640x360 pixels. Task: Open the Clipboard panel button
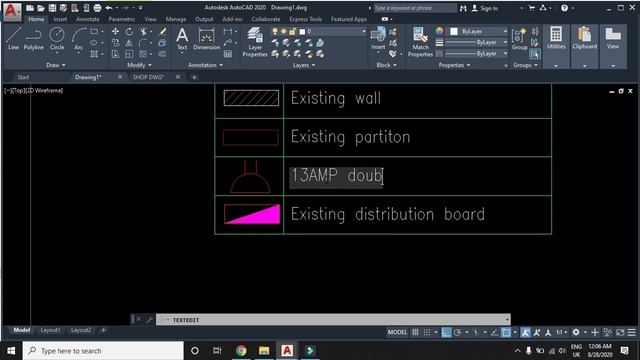pos(584,46)
